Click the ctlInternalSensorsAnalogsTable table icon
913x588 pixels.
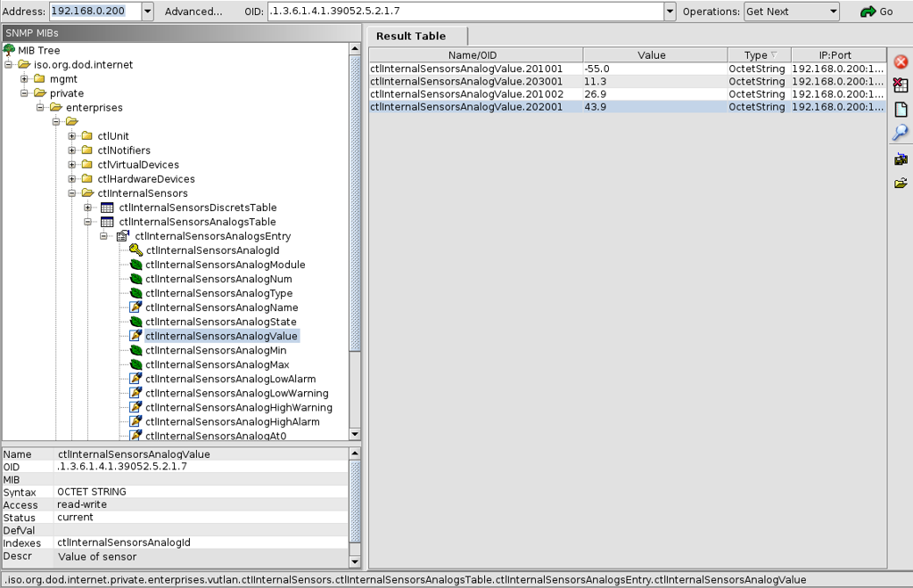click(x=107, y=222)
